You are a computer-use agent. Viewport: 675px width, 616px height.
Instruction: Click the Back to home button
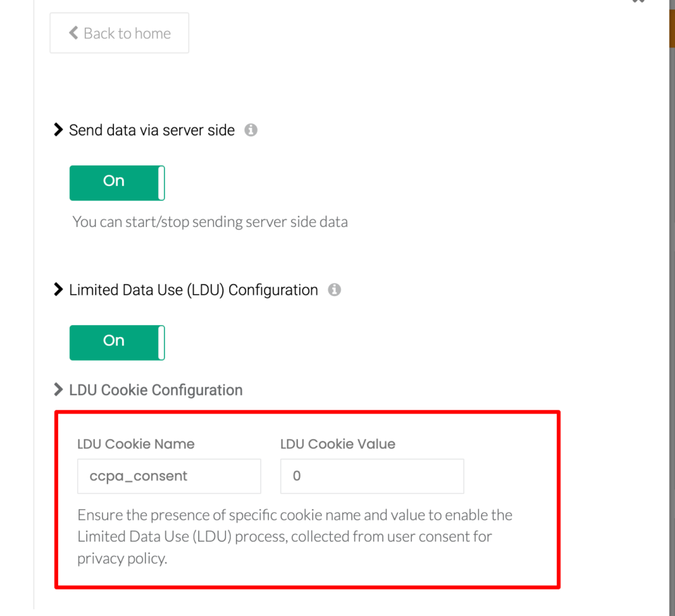[x=119, y=33]
